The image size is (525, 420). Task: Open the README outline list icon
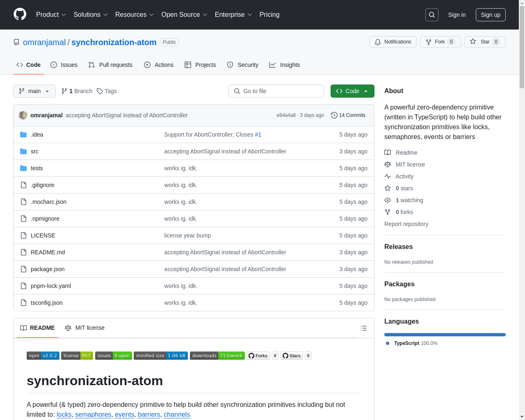[364, 328]
